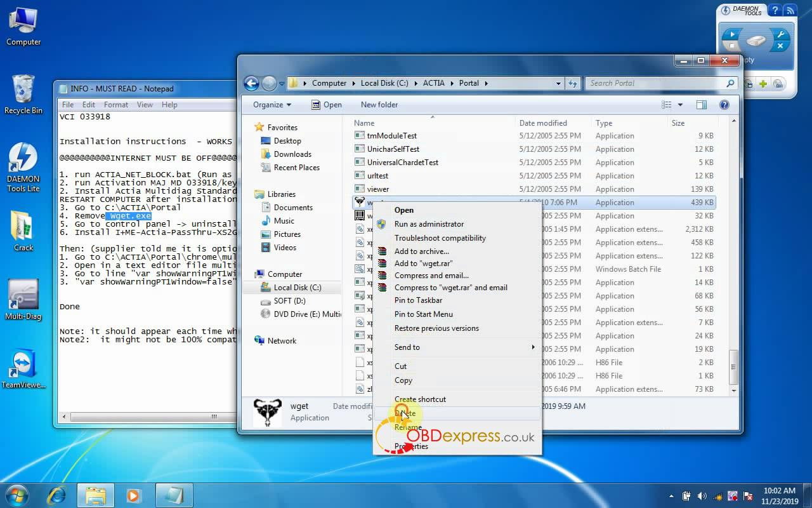The width and height of the screenshot is (812, 508).
Task: Choose Create shortcut in context menu
Action: click(x=457, y=399)
